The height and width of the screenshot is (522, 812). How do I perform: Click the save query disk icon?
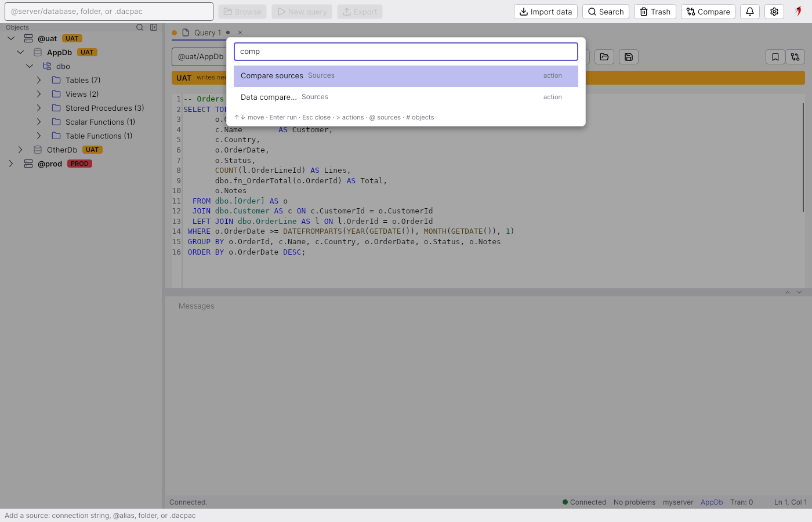[629, 57]
